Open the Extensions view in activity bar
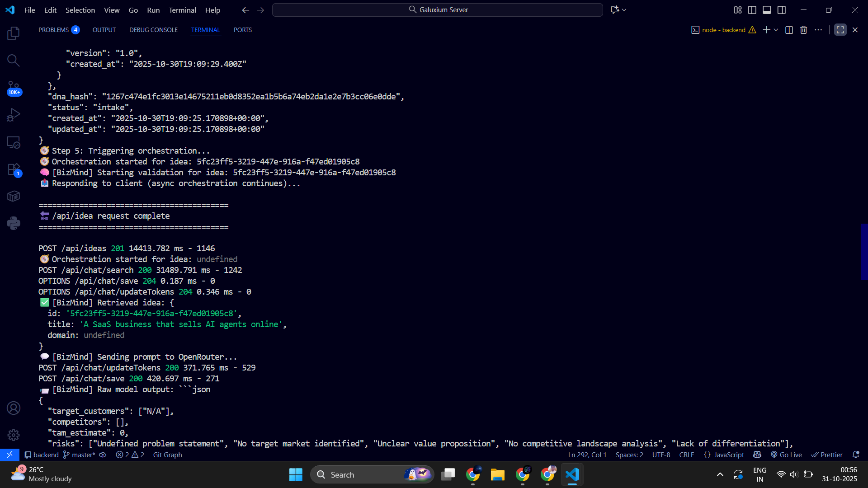868x488 pixels. (x=14, y=169)
